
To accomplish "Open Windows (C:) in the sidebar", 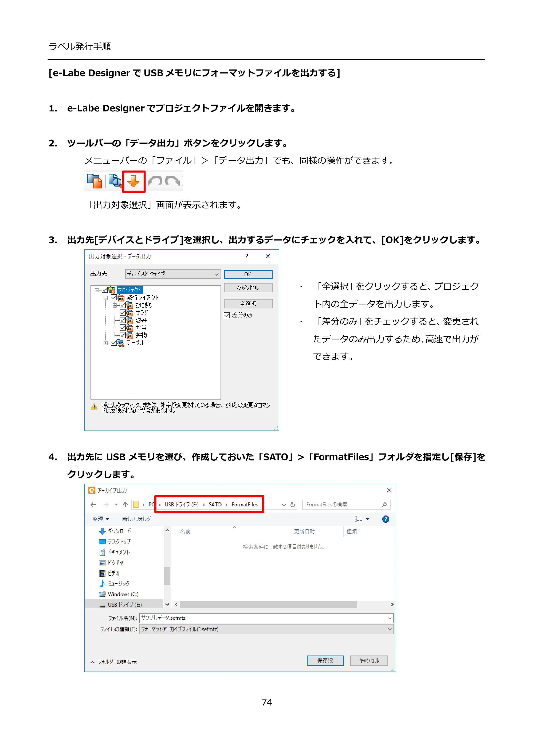I will click(119, 594).
